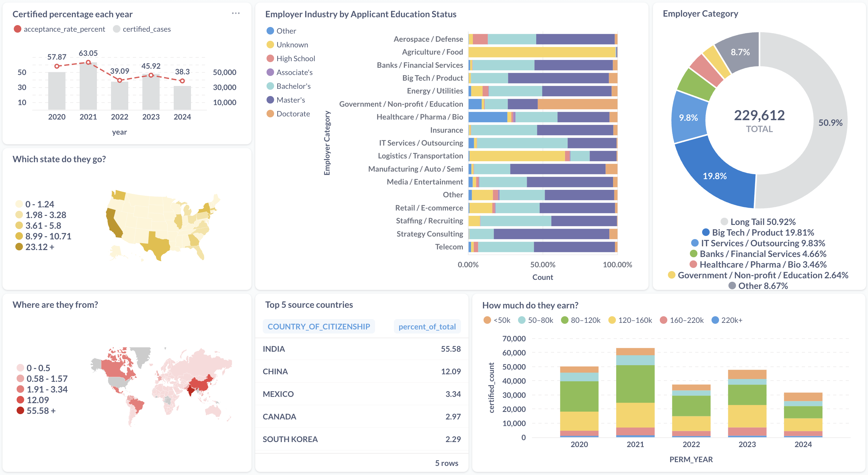Click the 23.12 + state map legend dot
This screenshot has width=868, height=475.
[19, 246]
